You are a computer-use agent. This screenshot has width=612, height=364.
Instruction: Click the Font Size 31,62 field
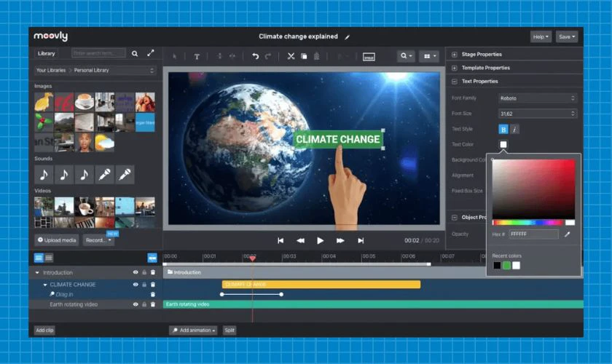[x=538, y=114]
